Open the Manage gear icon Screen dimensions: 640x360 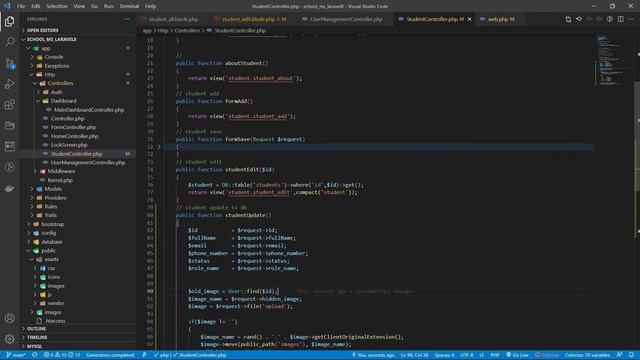(x=9, y=339)
